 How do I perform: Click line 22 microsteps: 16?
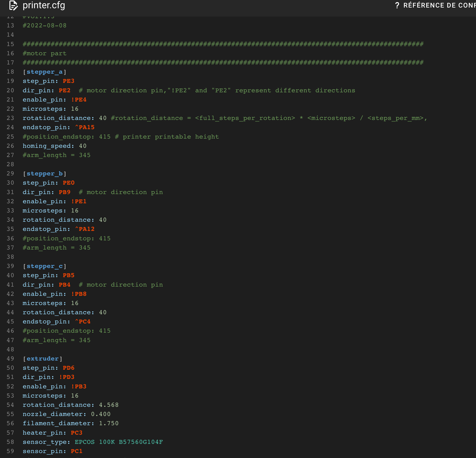pos(50,109)
